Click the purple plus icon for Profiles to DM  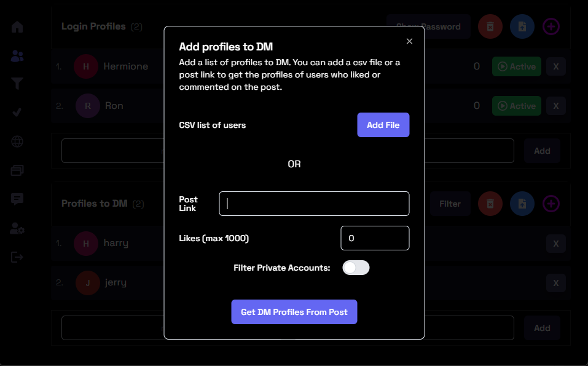pyautogui.click(x=551, y=204)
